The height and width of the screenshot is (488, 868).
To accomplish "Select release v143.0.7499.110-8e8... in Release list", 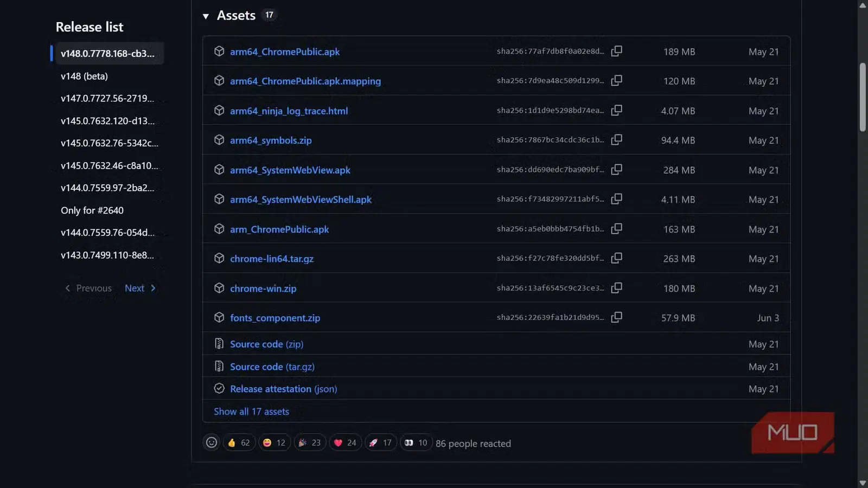I will (107, 255).
